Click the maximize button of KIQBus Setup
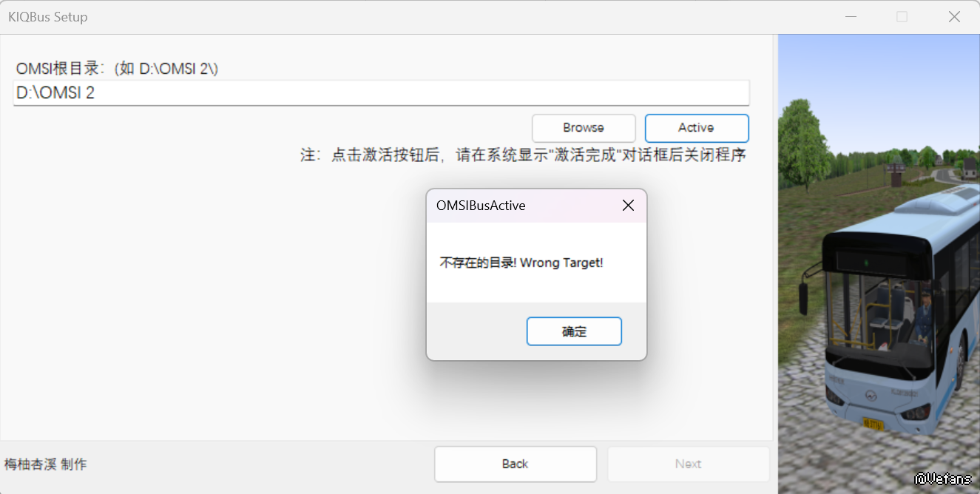The width and height of the screenshot is (980, 494). [x=902, y=17]
